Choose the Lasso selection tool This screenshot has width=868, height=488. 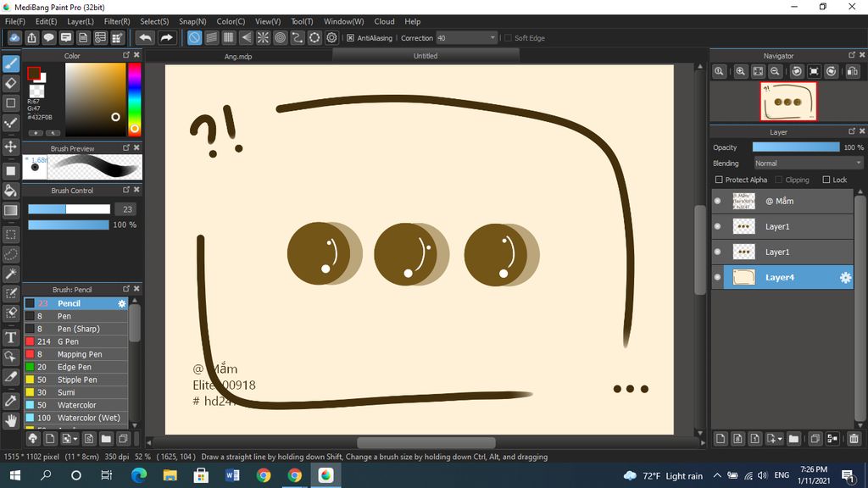(x=10, y=254)
